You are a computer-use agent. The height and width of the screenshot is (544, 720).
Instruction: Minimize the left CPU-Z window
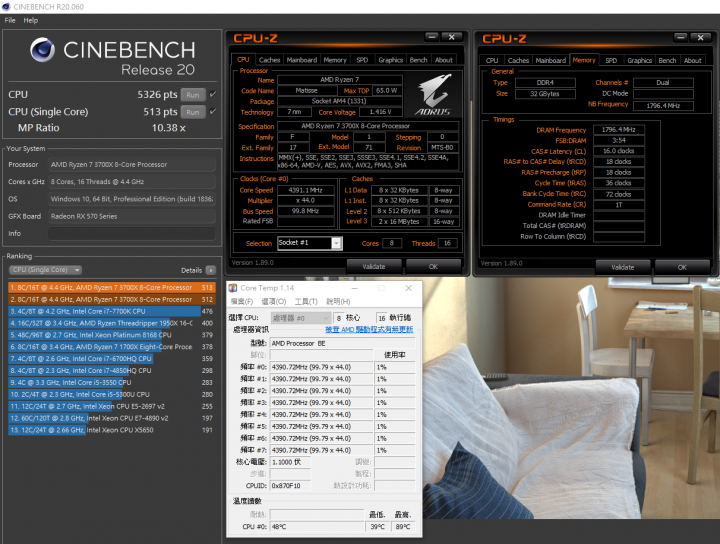click(x=431, y=37)
